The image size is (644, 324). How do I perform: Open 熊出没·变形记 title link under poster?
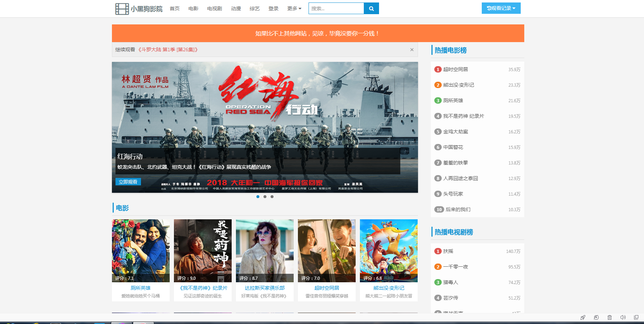coord(389,288)
